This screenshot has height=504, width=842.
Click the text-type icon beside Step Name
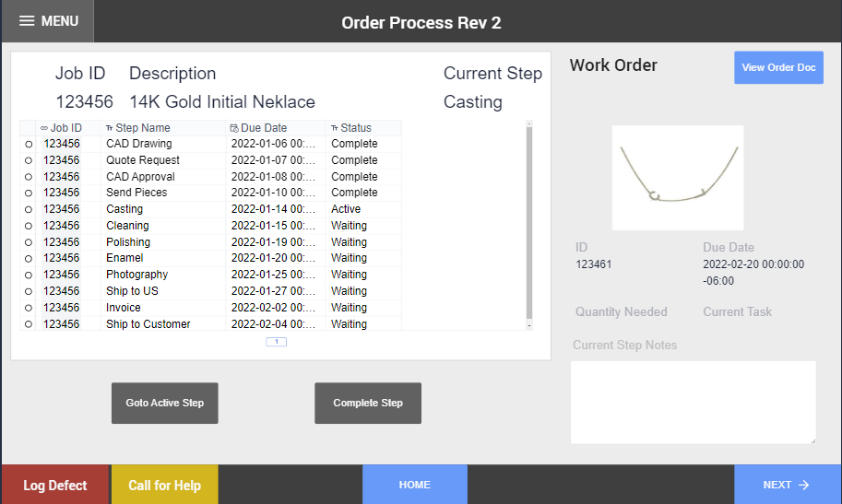(x=109, y=128)
